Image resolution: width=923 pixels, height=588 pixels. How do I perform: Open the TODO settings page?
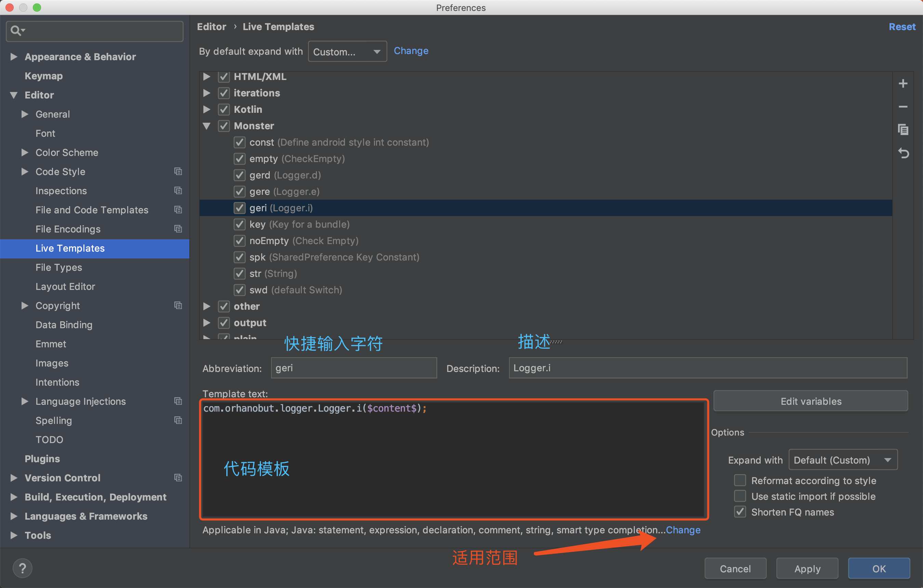[49, 439]
